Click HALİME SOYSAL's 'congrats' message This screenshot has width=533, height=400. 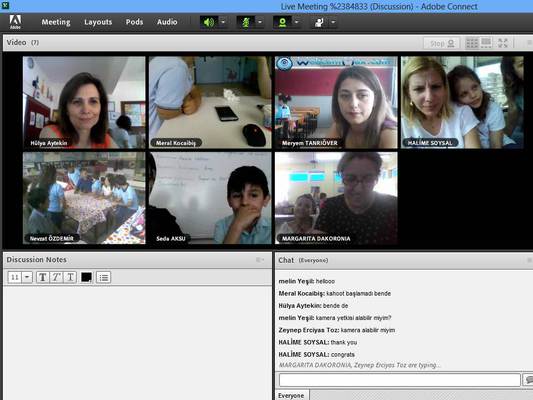click(x=316, y=354)
